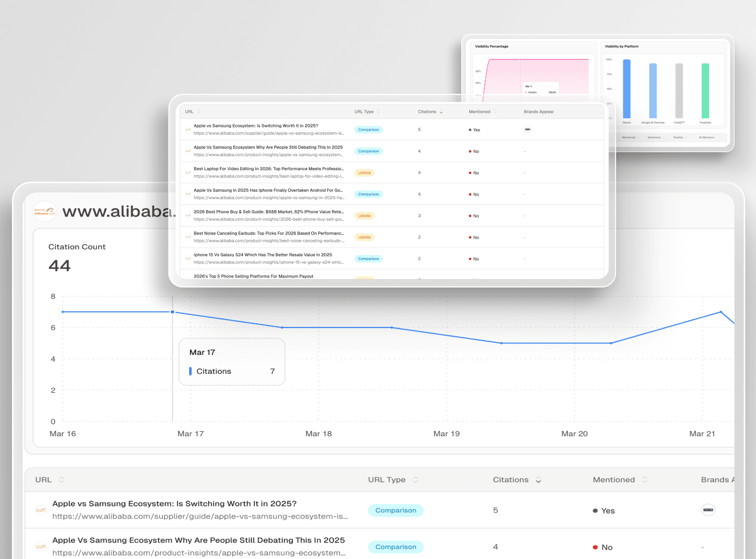756x559 pixels.
Task: Click the Listicle badge on the 2026 Best Phone row
Action: coord(364,216)
